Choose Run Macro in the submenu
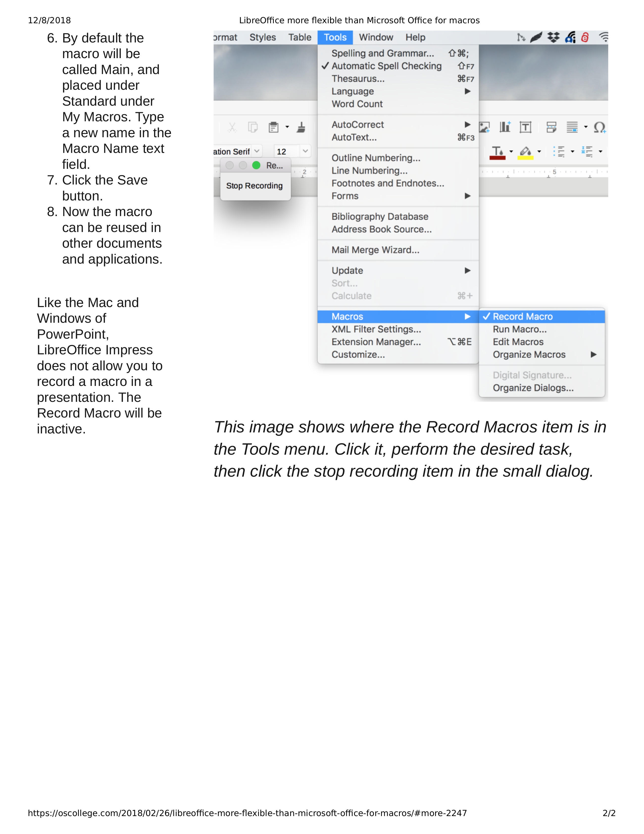 tap(542, 329)
